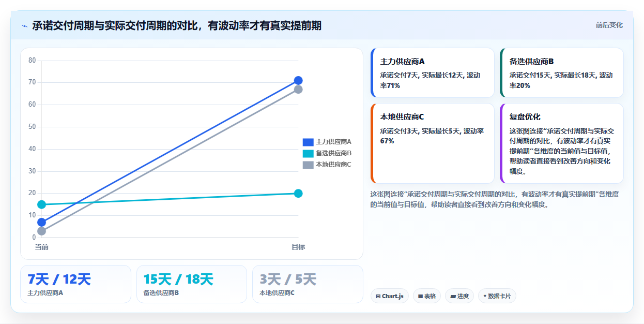Click the blue 主力供应商A legend swatch
The height and width of the screenshot is (324, 644).
[308, 142]
